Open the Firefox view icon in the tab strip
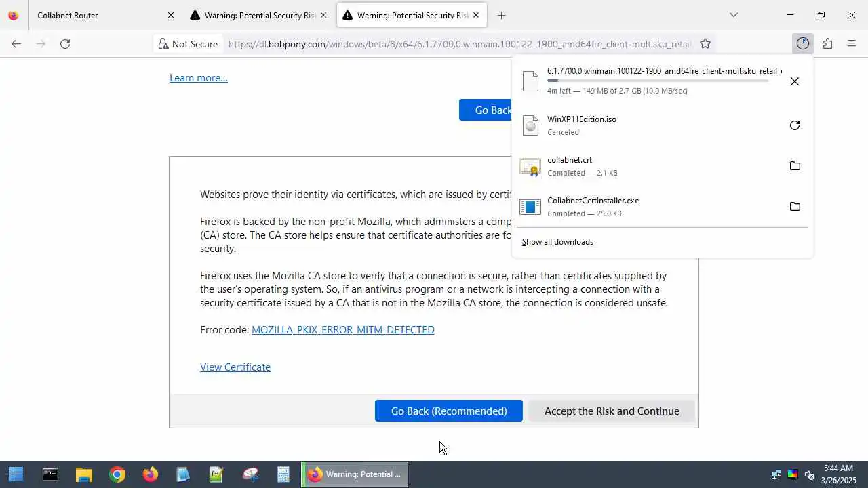Image resolution: width=868 pixels, height=488 pixels. [13, 15]
